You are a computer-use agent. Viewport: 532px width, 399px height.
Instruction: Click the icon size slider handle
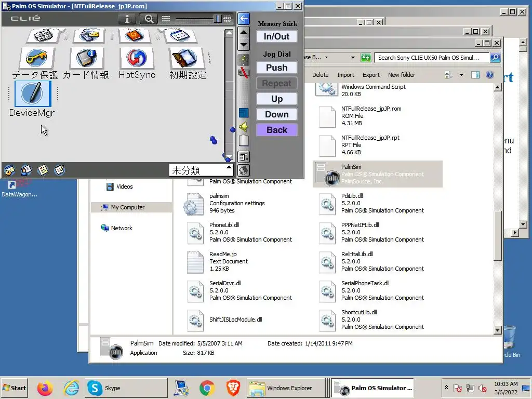pos(218,19)
